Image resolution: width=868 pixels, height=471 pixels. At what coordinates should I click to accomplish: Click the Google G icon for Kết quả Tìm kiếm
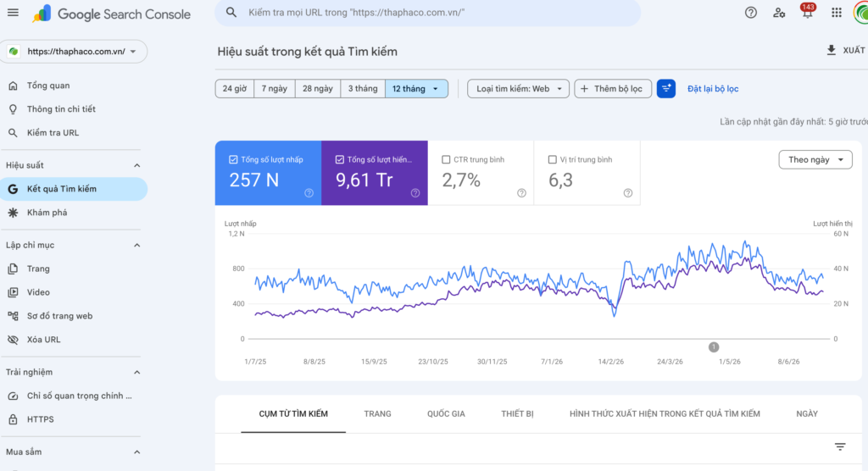(x=14, y=189)
